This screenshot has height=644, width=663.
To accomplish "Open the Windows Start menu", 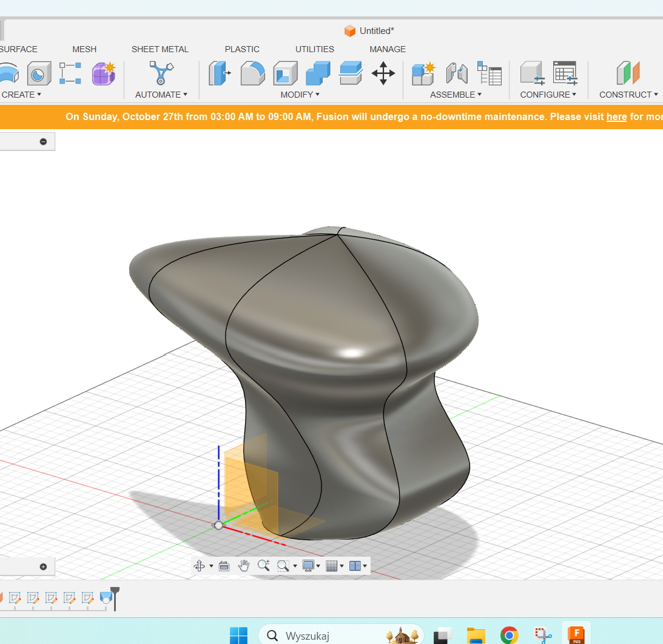I will (x=238, y=635).
